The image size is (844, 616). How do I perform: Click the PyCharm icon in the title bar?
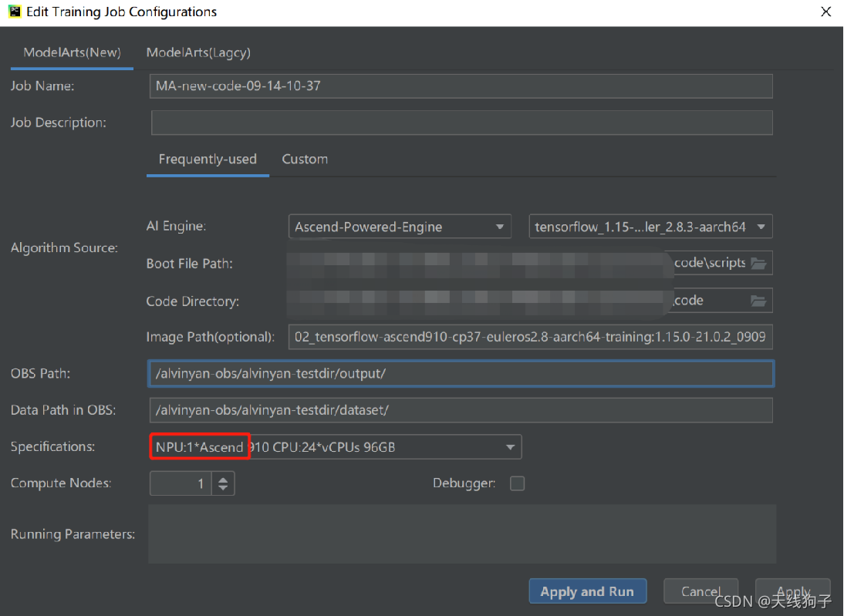tap(15, 12)
